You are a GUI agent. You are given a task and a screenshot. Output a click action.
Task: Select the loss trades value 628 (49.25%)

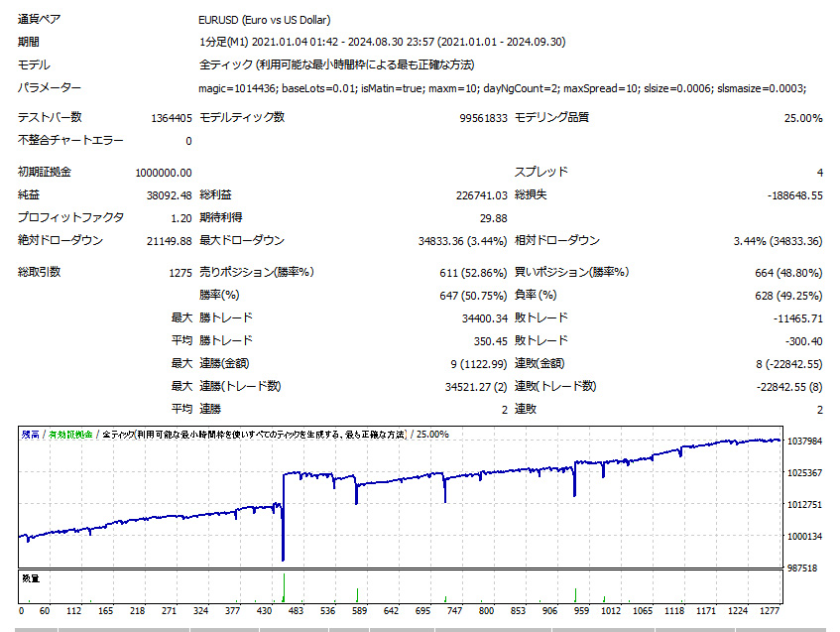[788, 296]
